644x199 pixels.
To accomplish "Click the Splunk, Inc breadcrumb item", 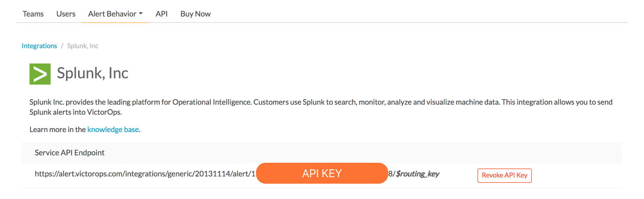I will [83, 46].
